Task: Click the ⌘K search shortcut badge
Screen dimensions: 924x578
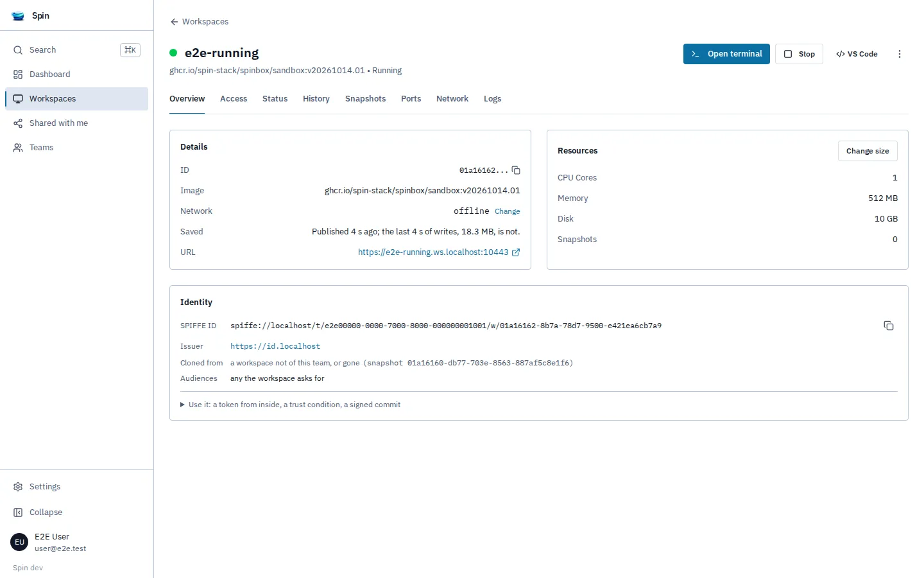Action: tap(130, 50)
